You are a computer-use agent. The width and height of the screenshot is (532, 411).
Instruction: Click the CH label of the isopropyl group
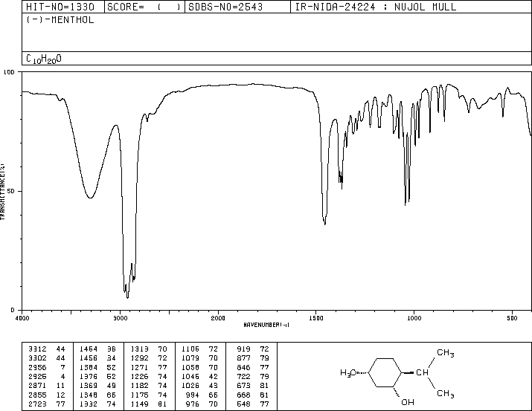[422, 372]
